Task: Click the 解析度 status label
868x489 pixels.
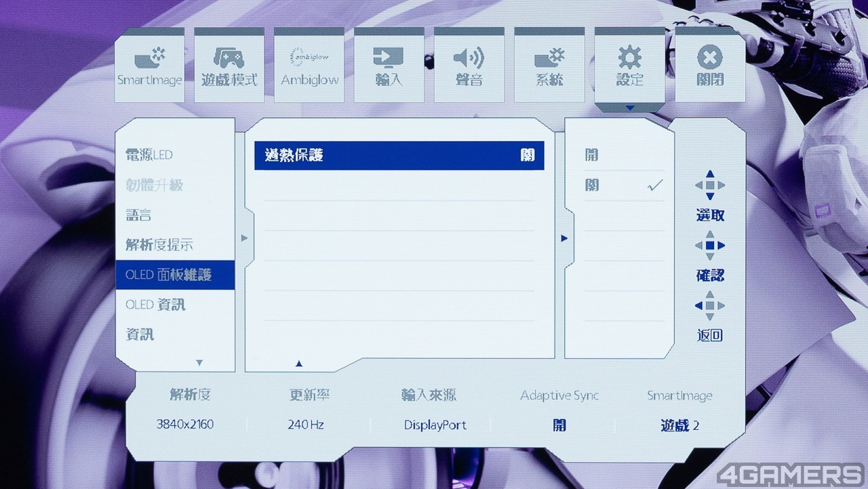Action: pyautogui.click(x=190, y=395)
